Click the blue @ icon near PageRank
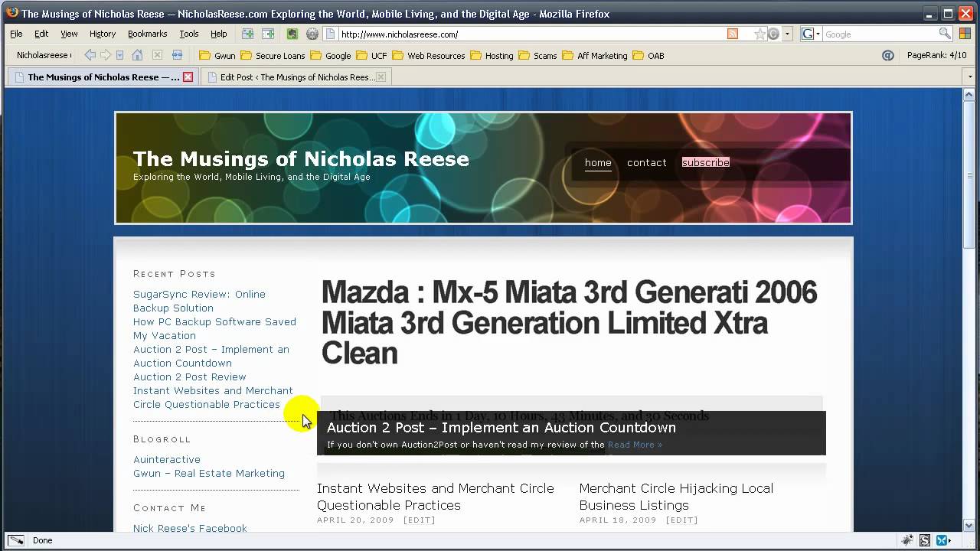The width and height of the screenshot is (980, 551). [888, 55]
